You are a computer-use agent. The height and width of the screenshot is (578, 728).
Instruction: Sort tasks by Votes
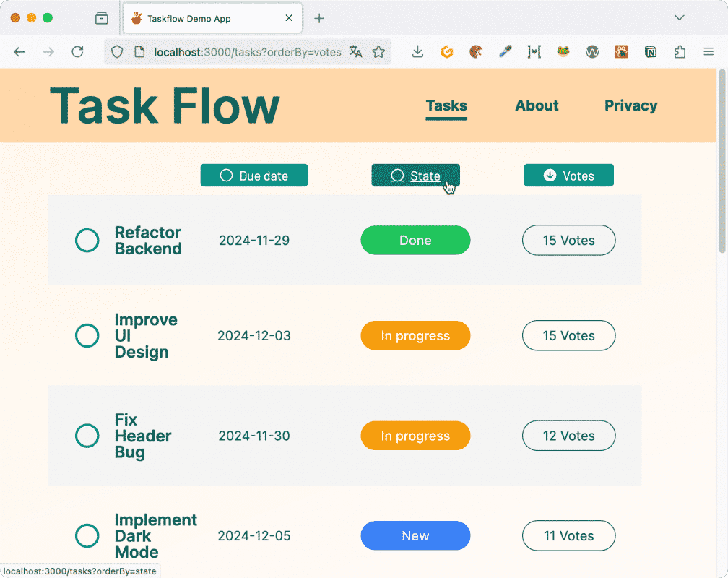point(568,175)
